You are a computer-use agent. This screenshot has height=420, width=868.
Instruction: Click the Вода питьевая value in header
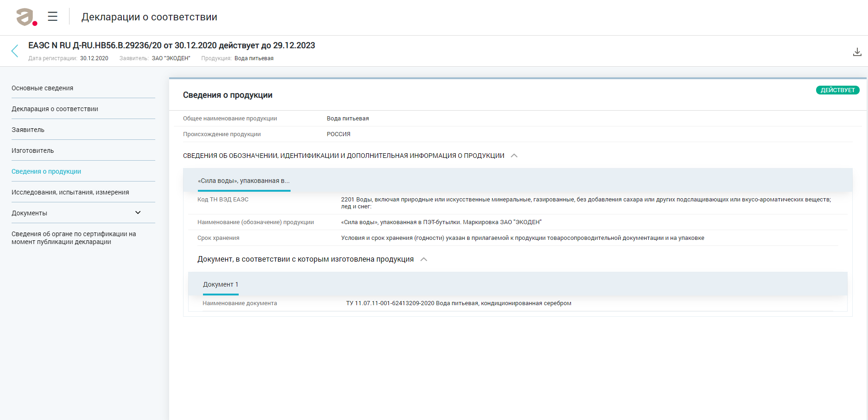click(254, 58)
